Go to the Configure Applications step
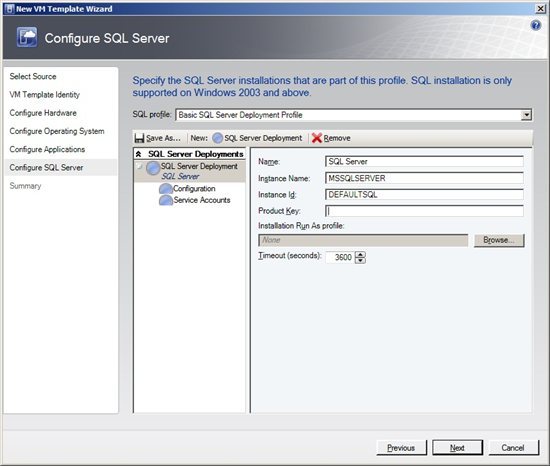This screenshot has width=550, height=466. [47, 149]
